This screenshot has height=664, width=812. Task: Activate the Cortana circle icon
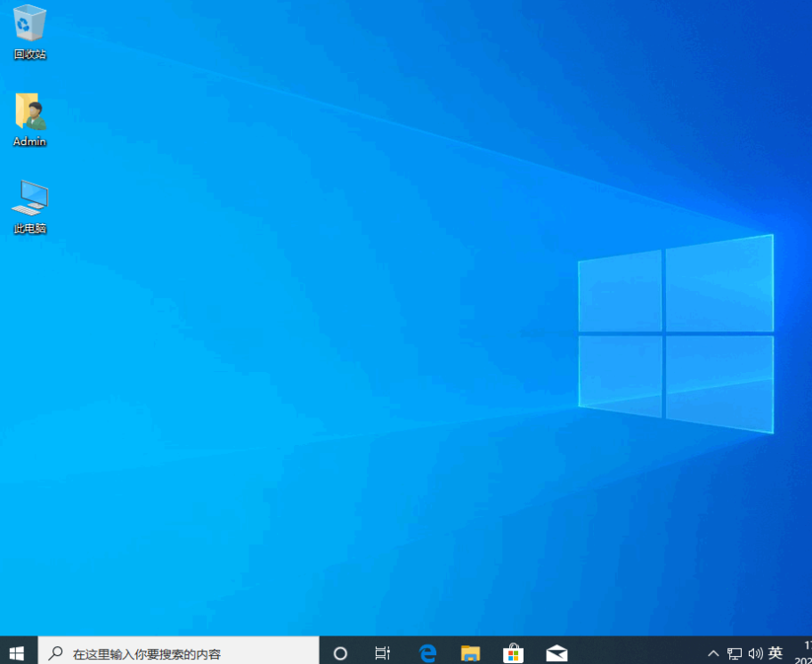click(x=339, y=651)
